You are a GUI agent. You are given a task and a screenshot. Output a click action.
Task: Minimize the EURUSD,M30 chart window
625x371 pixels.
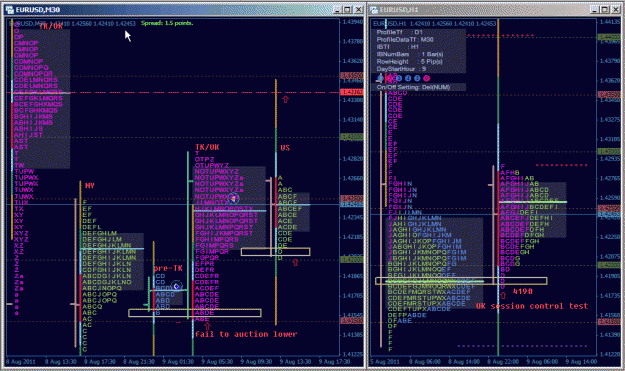click(x=337, y=10)
